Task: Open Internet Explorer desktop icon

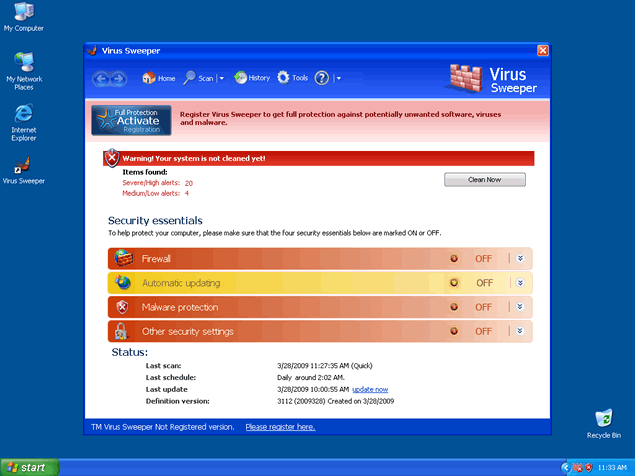Action: click(x=24, y=112)
